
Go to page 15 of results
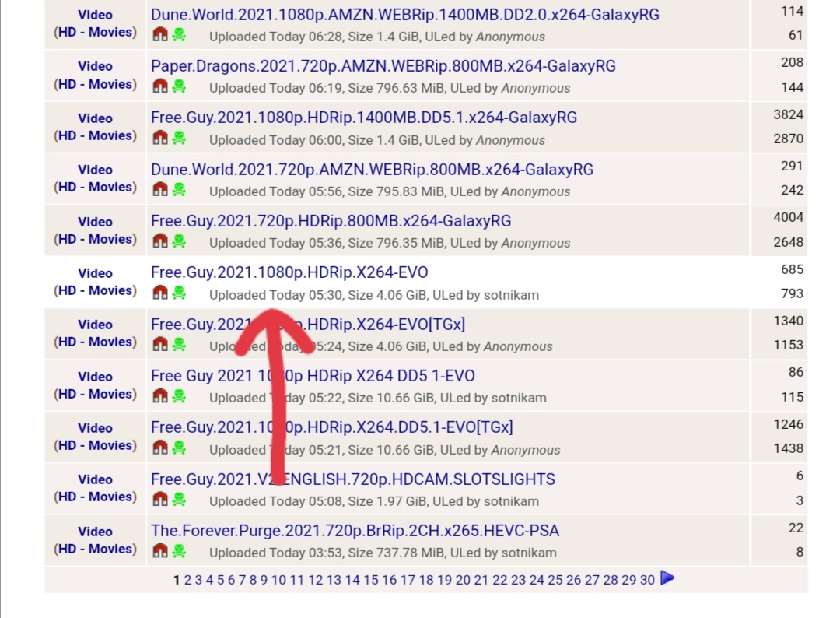(x=371, y=580)
